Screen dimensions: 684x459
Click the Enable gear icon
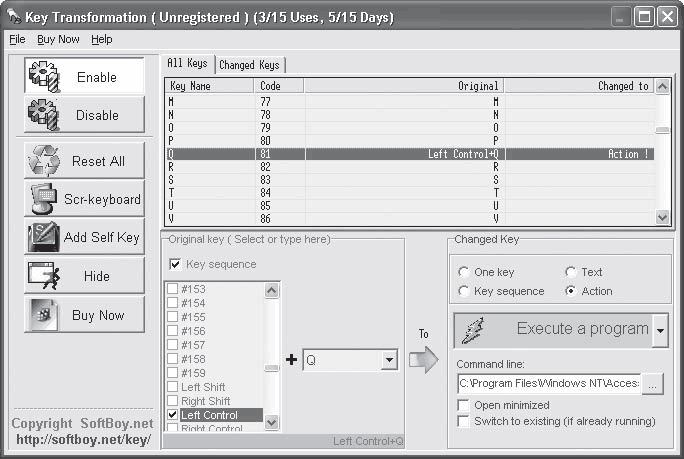coord(44,77)
